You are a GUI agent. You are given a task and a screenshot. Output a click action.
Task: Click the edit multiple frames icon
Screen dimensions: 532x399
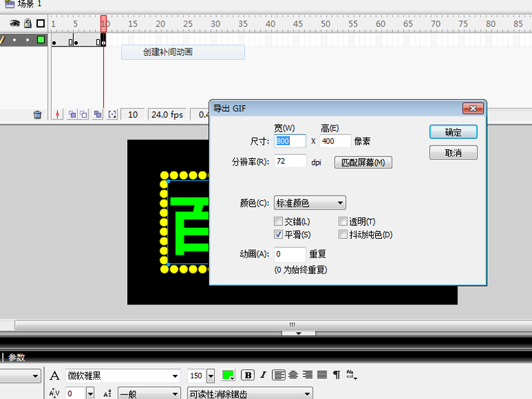coord(98,114)
